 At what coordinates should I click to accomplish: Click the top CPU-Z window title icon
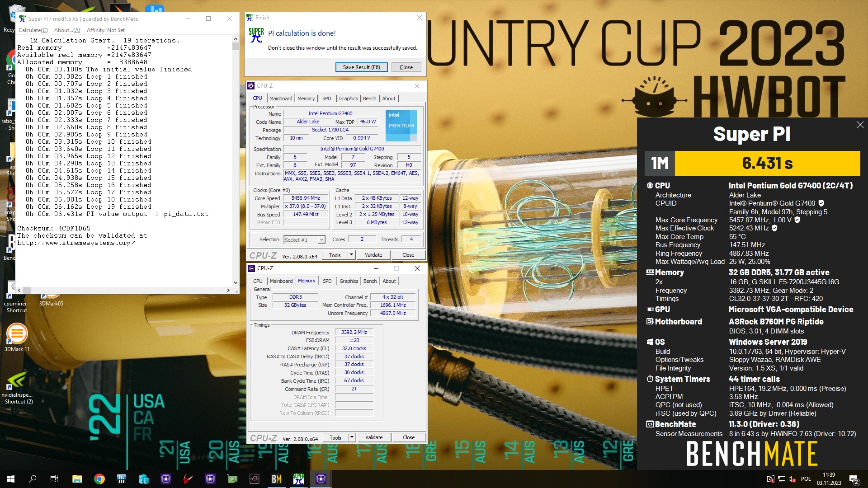point(251,86)
